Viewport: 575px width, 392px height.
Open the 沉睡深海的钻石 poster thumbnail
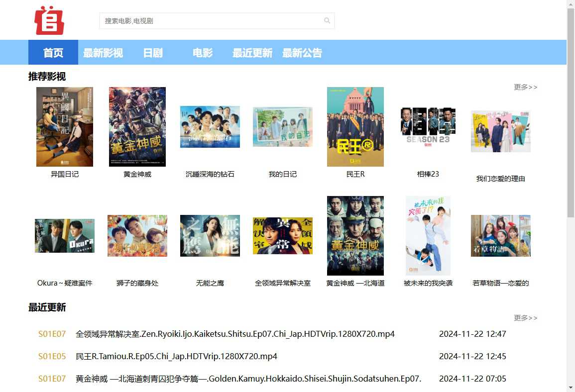210,127
